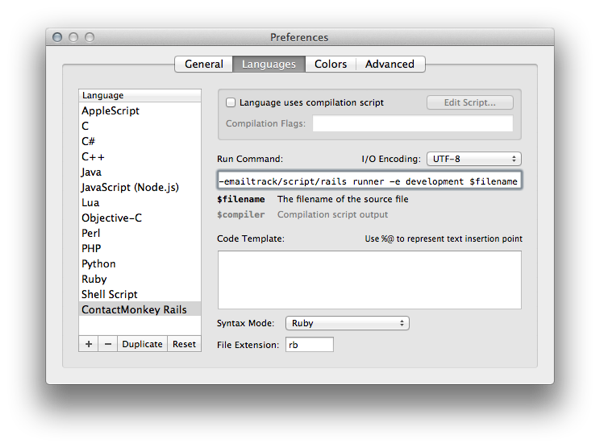Close the Preferences window with red button
The image size is (600, 448).
[57, 38]
